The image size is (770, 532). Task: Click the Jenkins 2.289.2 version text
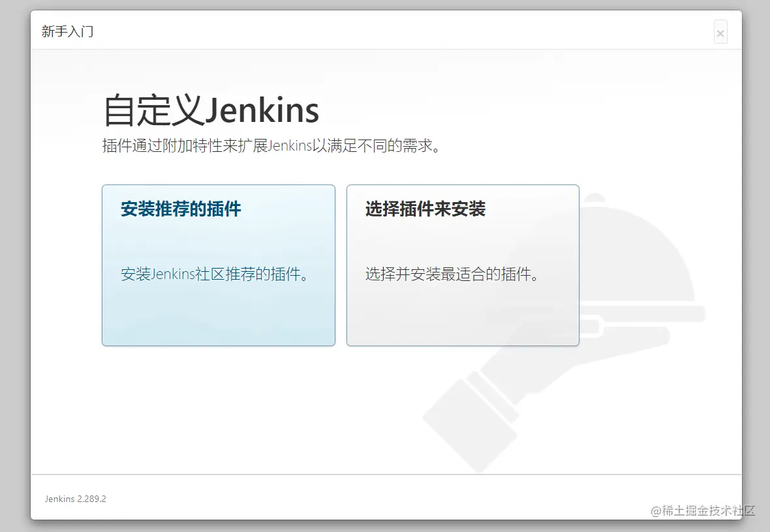pos(76,499)
